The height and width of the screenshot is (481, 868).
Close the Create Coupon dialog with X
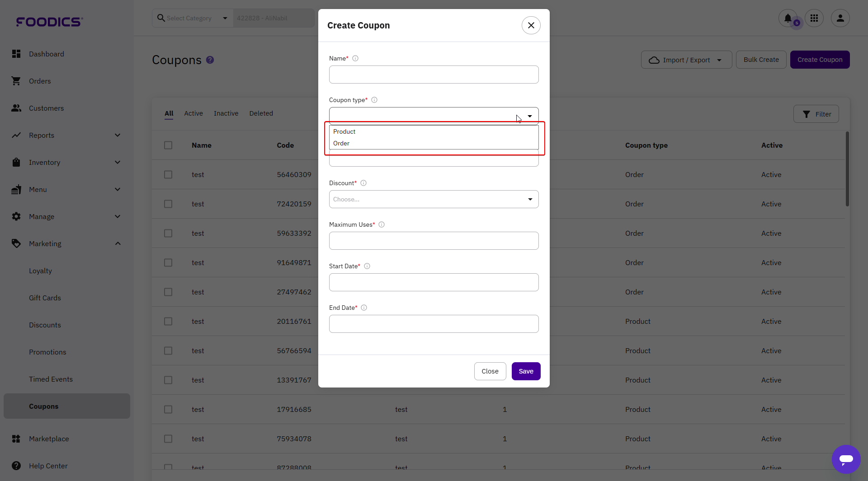[x=531, y=26]
